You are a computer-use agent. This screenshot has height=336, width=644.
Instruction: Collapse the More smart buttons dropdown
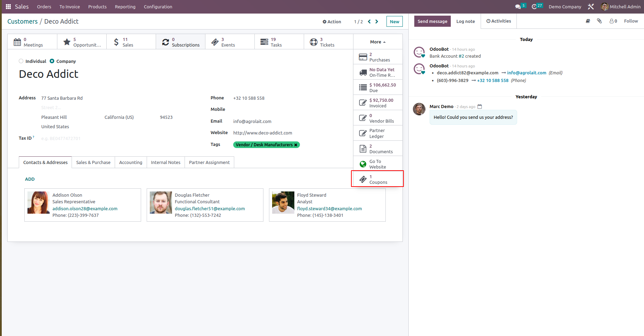tap(378, 42)
